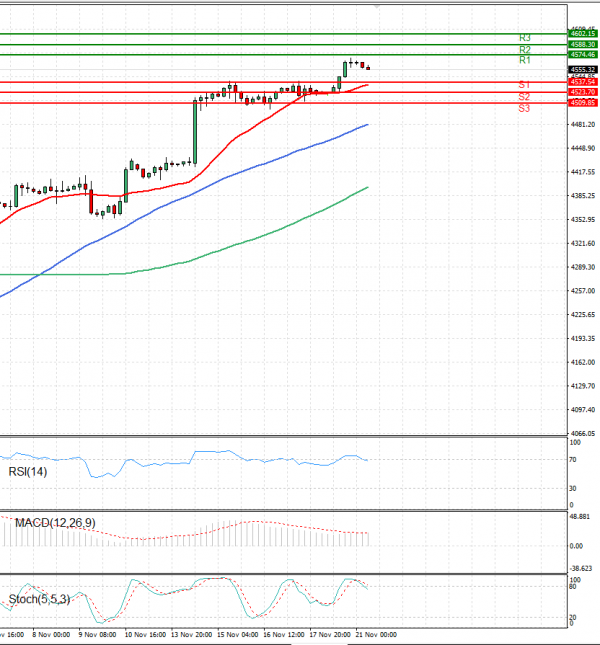Click the 20 level on Stoch scale
600x645 pixels.
(x=573, y=617)
